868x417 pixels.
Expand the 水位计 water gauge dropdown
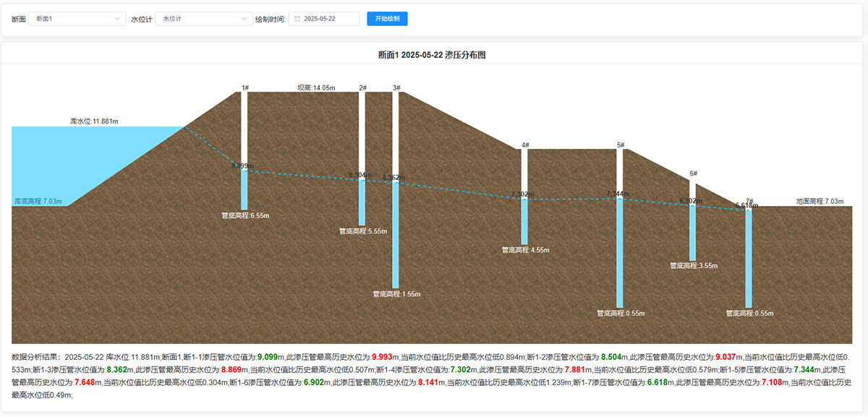click(203, 19)
